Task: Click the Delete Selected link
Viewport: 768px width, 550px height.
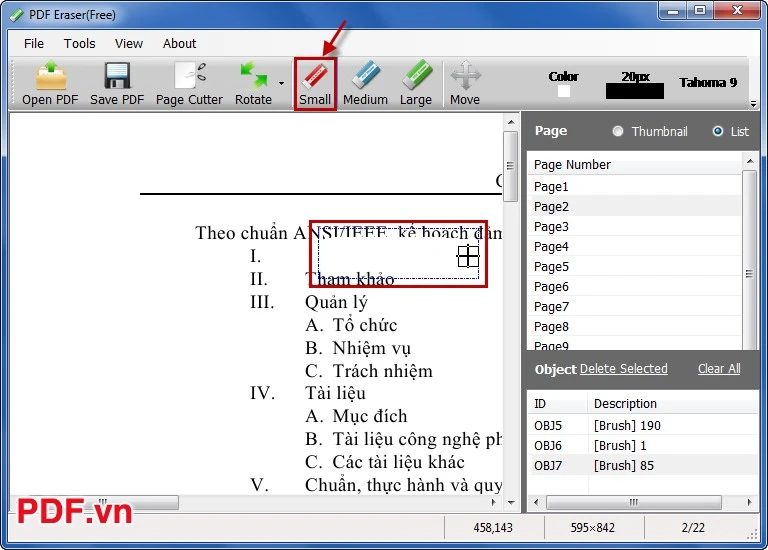Action: (624, 369)
